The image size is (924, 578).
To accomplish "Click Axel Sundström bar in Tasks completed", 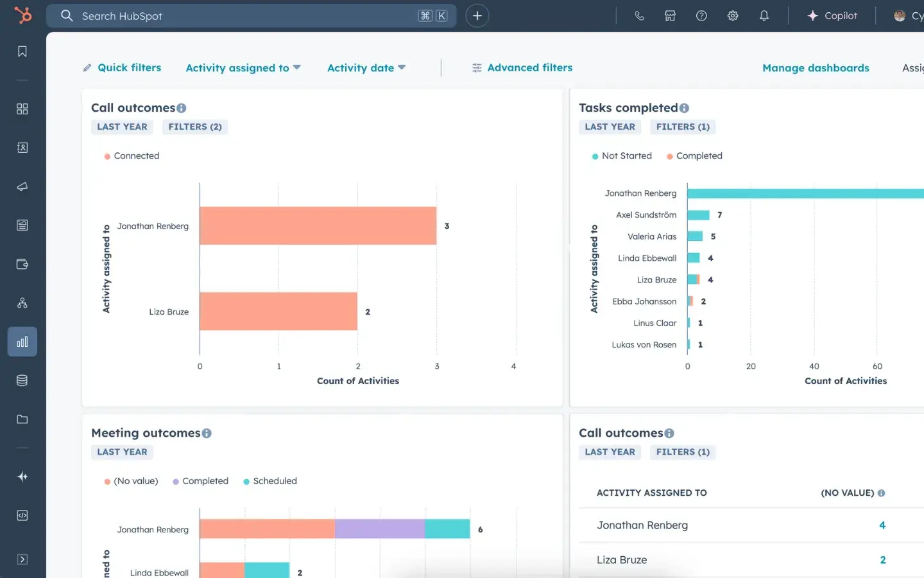I will [x=698, y=215].
